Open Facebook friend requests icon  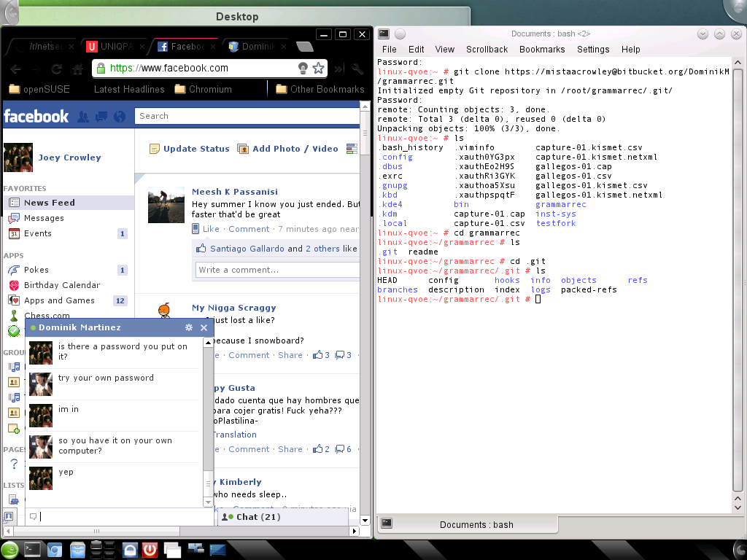coord(83,117)
